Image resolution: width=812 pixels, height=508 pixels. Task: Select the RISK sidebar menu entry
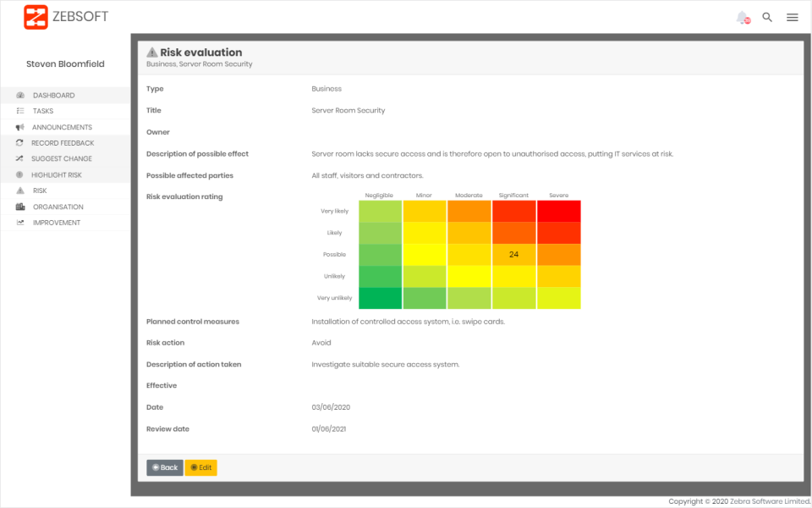click(40, 190)
